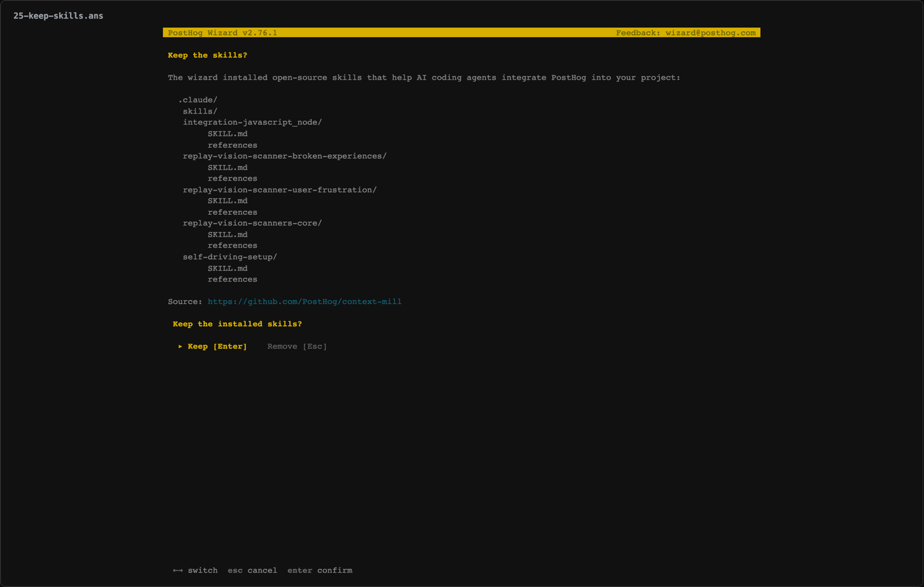Click the .claude/ directory entry
The width and height of the screenshot is (924, 587).
tap(198, 100)
